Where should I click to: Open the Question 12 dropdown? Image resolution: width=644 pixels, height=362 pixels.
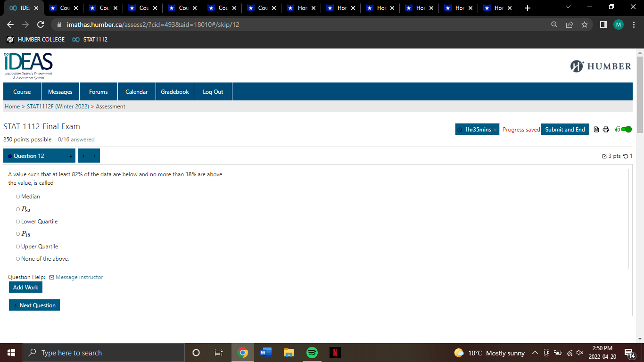pos(39,155)
